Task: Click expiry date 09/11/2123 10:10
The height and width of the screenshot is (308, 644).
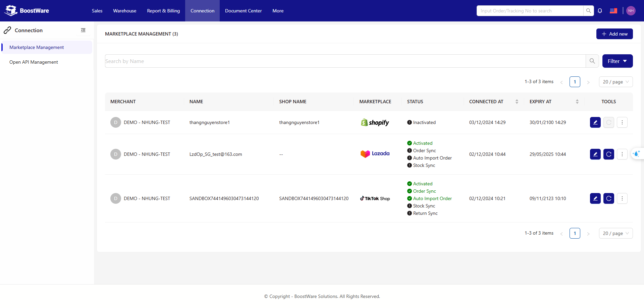Action: coord(548,198)
